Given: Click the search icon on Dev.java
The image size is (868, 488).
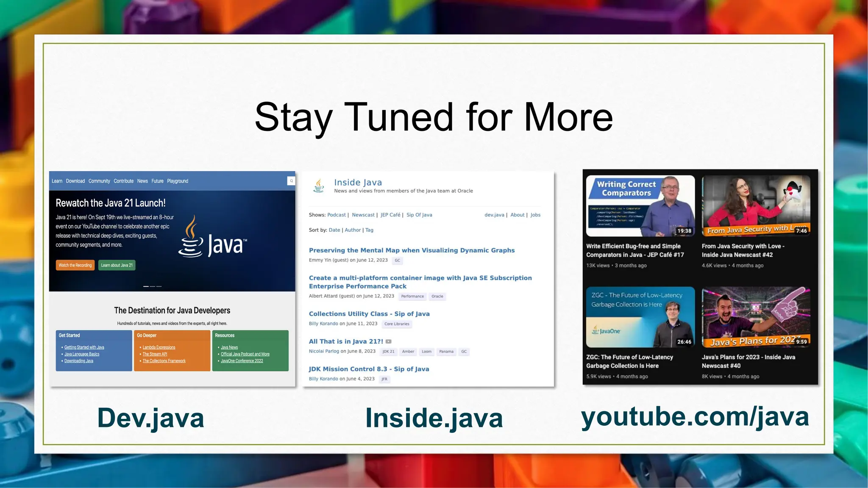Looking at the screenshot, I should point(291,181).
